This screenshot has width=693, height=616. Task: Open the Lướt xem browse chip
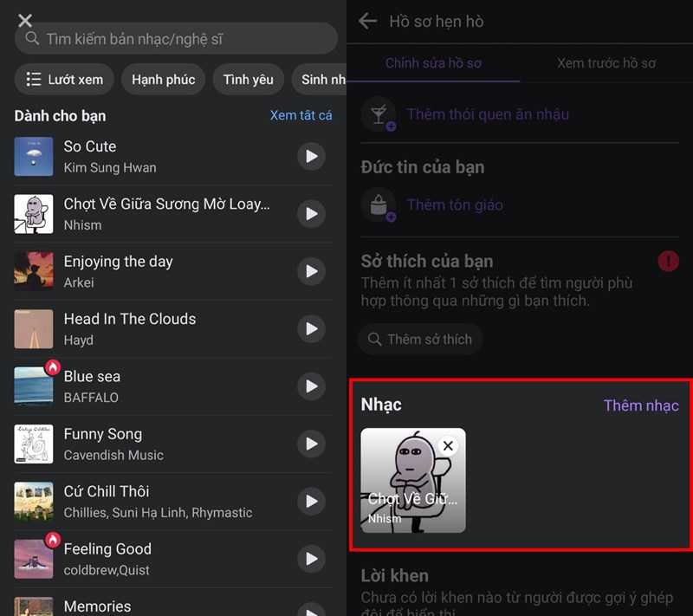(x=64, y=80)
